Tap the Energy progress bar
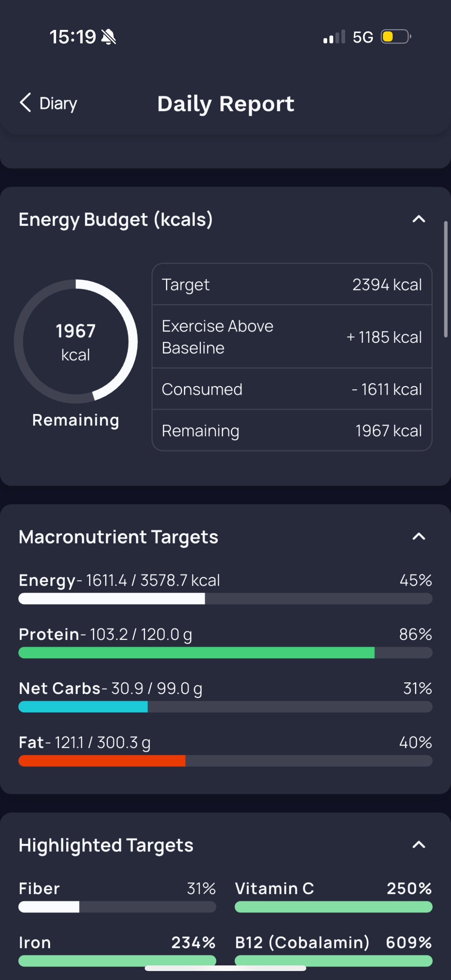The height and width of the screenshot is (980, 451). [x=225, y=598]
